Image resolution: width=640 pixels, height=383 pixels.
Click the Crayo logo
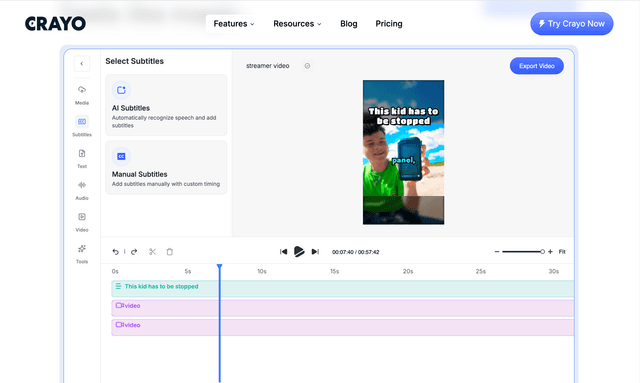(56, 24)
